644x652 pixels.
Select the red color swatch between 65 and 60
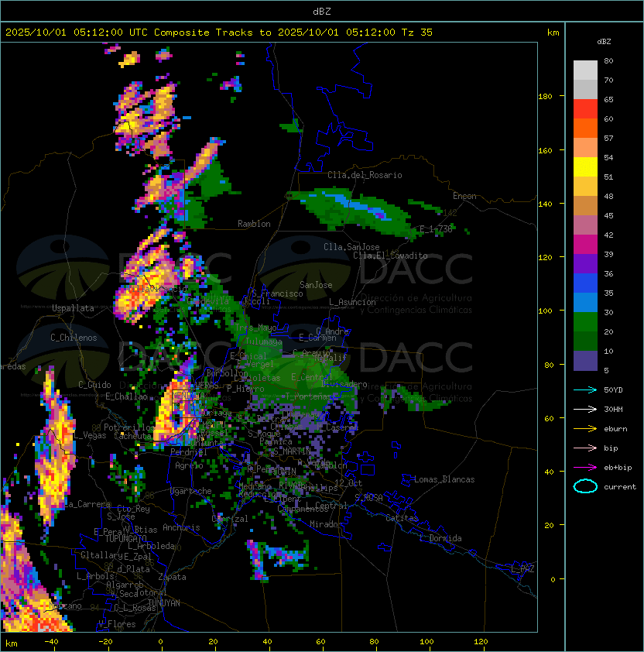[585, 109]
